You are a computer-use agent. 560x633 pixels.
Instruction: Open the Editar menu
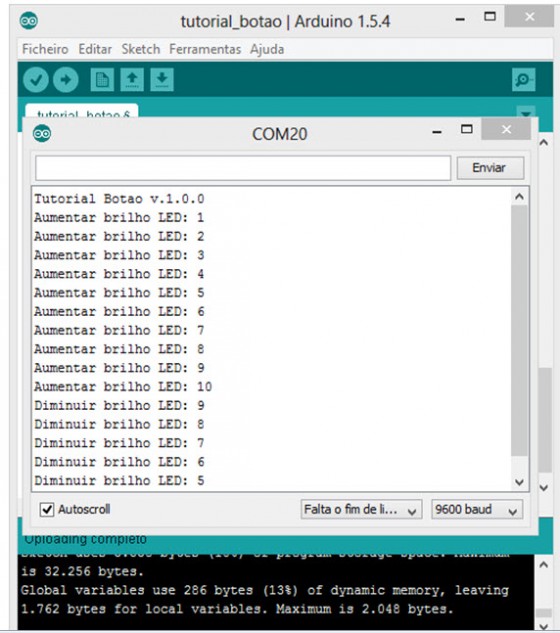click(x=95, y=49)
